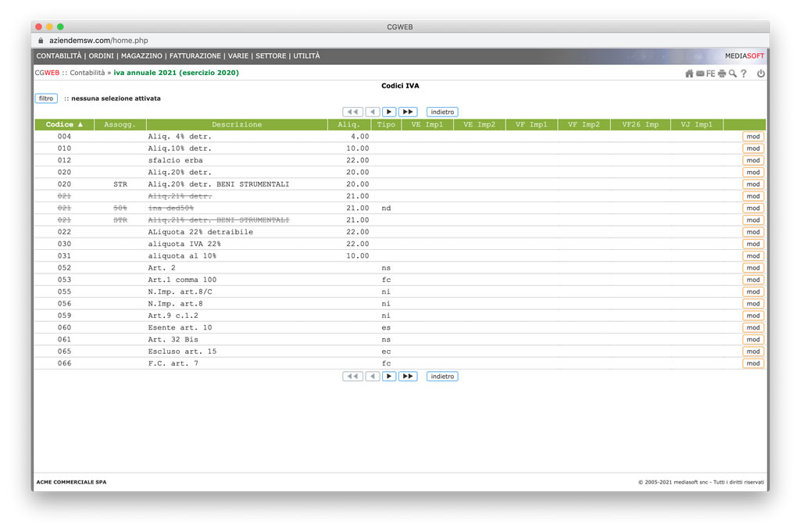Click the Descrizione column header
Image resolution: width=800 pixels, height=532 pixels.
(x=237, y=124)
